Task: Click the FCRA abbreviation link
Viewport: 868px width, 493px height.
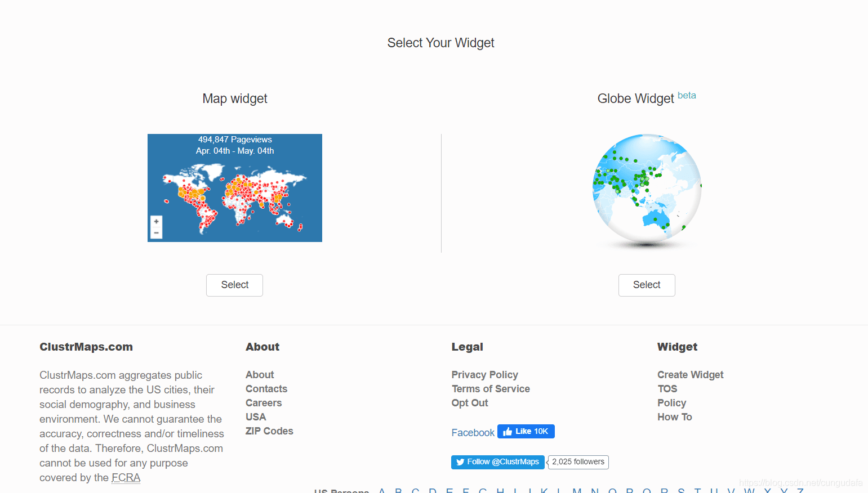Action: (x=126, y=478)
